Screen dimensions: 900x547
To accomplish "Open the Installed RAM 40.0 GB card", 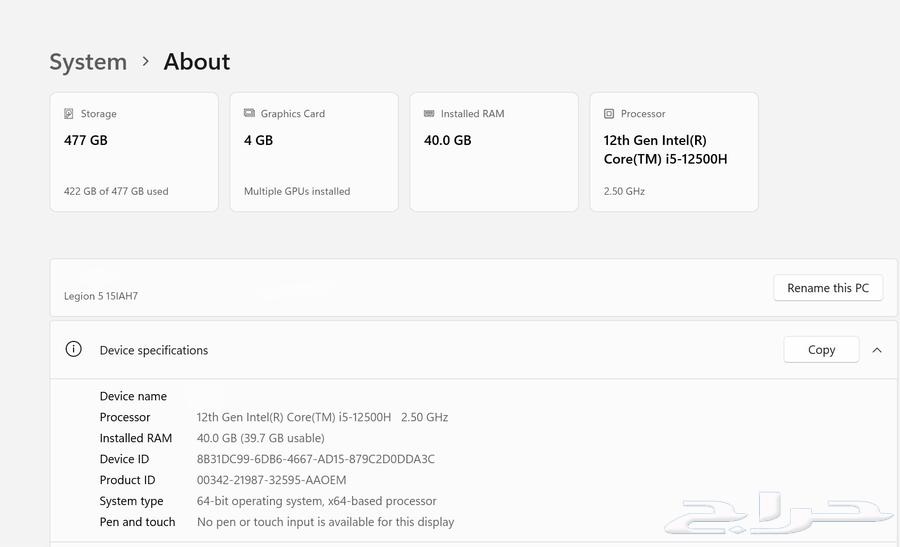I will point(494,152).
